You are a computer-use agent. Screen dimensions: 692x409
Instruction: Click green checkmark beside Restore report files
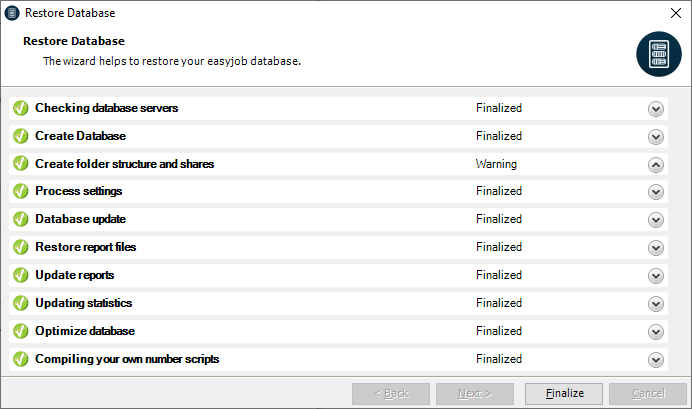point(21,247)
